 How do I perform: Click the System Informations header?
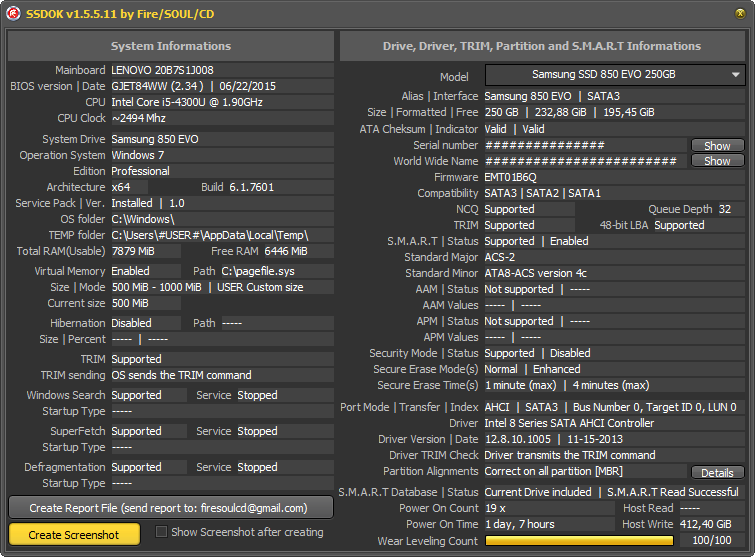[x=171, y=46]
